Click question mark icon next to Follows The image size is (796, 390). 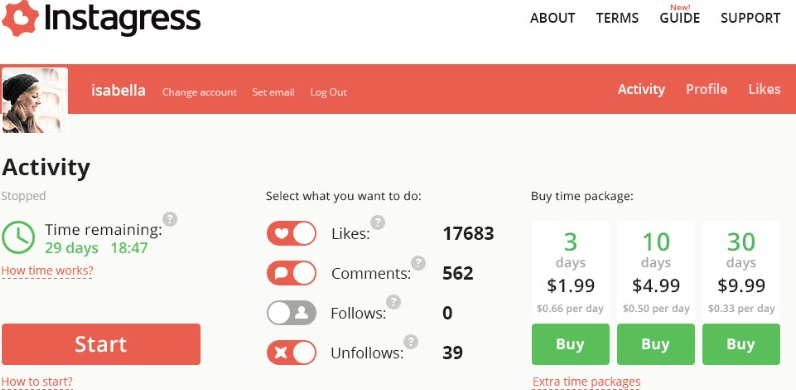(393, 302)
